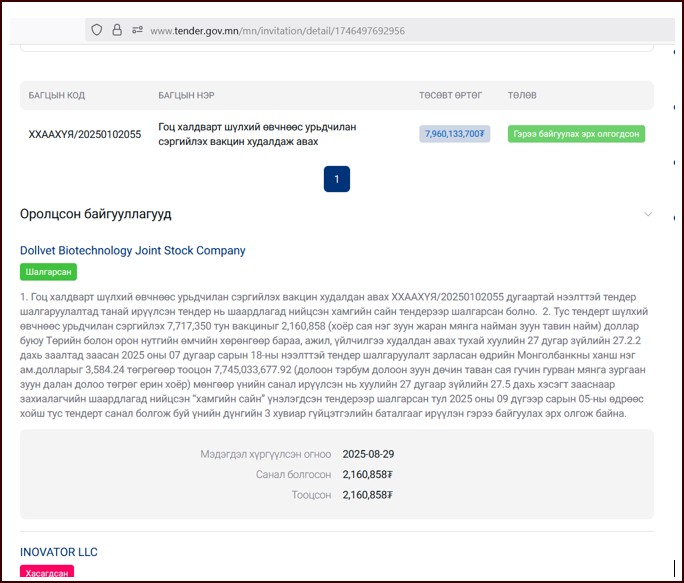This screenshot has width=684, height=583.
Task: Click the notification date 2025-08-29 value
Action: (x=368, y=454)
